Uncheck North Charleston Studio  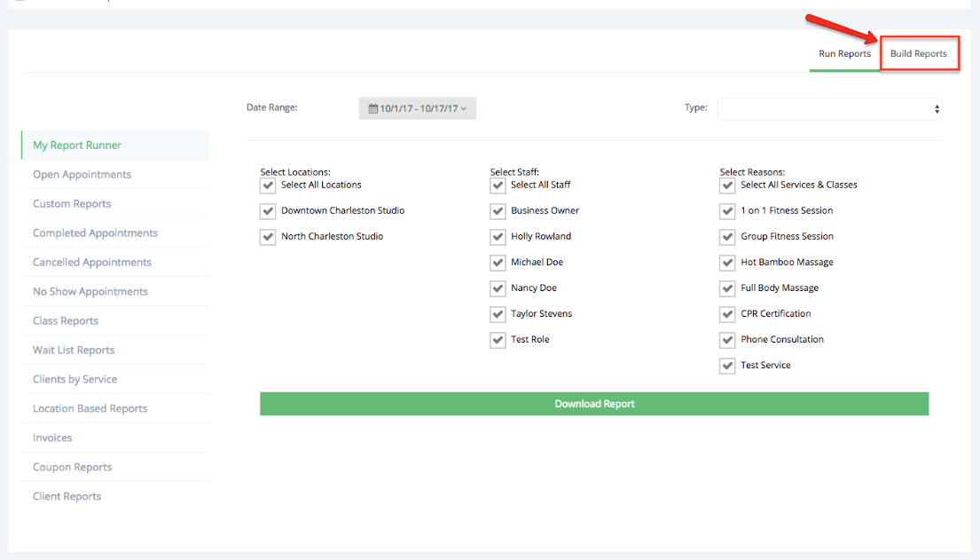tap(267, 237)
